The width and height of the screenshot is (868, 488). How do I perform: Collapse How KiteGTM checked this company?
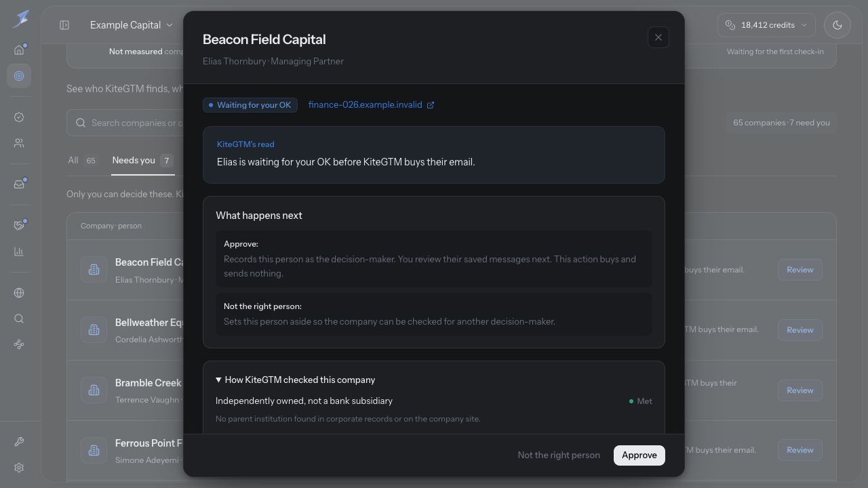(296, 380)
